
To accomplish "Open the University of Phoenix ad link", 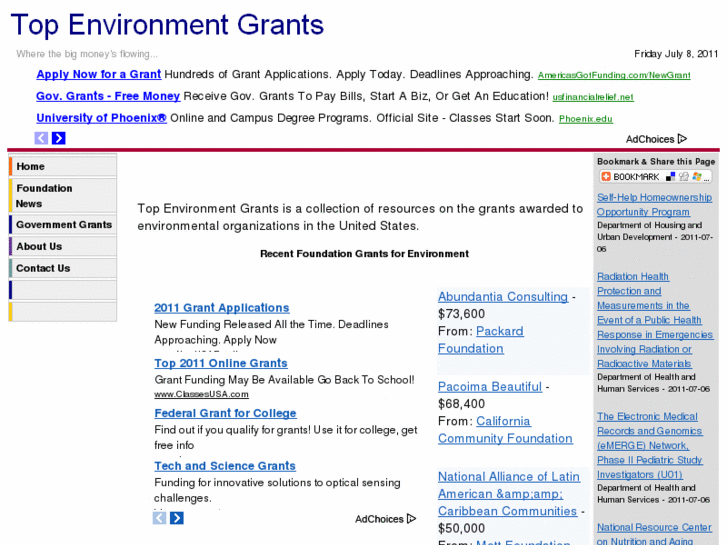I will (102, 118).
